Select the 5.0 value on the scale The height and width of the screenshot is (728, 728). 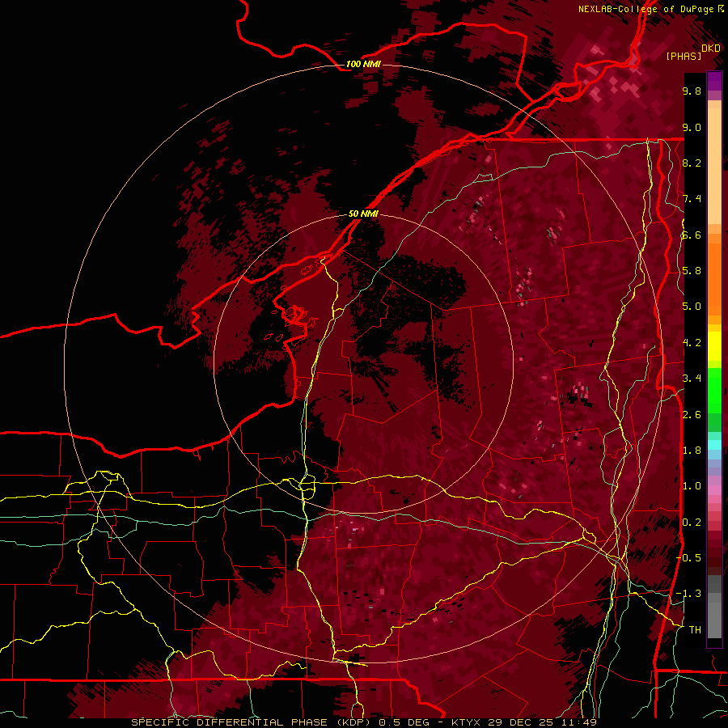pos(692,307)
